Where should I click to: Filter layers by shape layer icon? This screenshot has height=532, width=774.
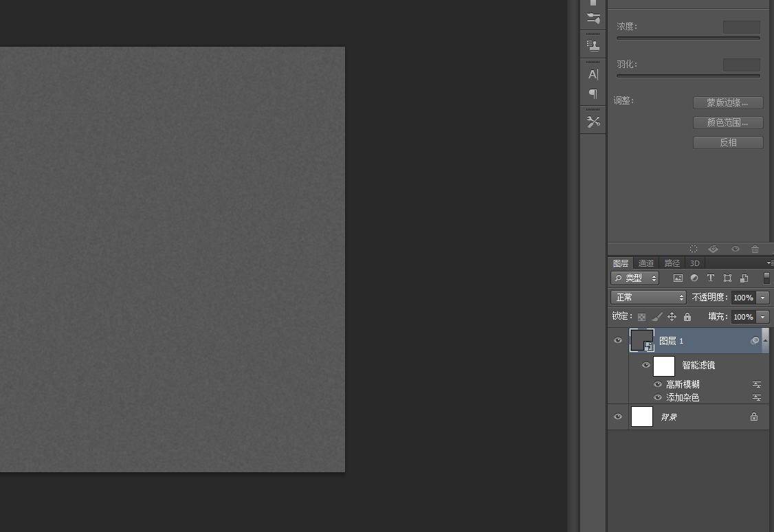coord(727,278)
